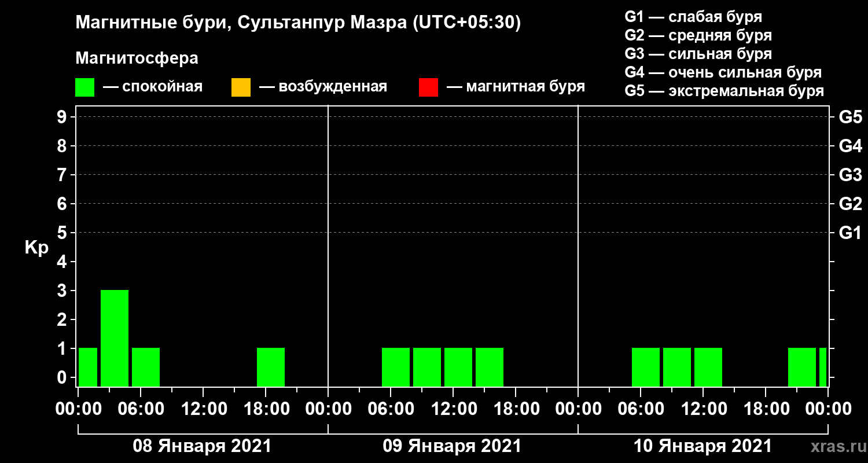The height and width of the screenshot is (463, 868).
Task: Click the narrow first bar at 00:00 on 08 January
Action: click(x=88, y=367)
